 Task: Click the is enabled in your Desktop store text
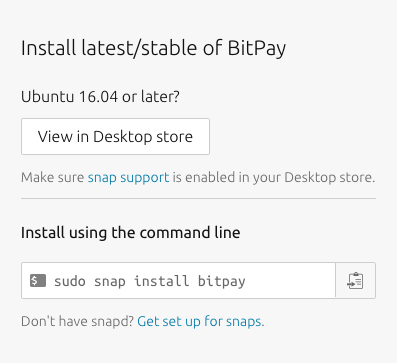274,177
